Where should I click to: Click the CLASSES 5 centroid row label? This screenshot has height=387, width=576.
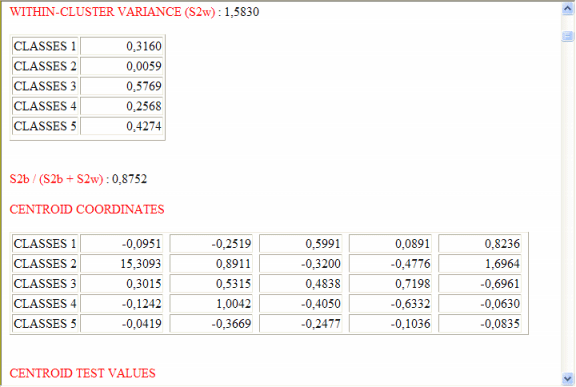[45, 324]
